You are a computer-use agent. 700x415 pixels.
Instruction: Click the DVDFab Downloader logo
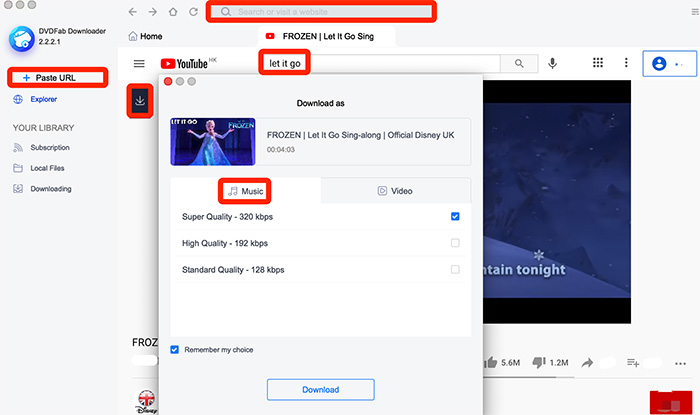tap(21, 39)
